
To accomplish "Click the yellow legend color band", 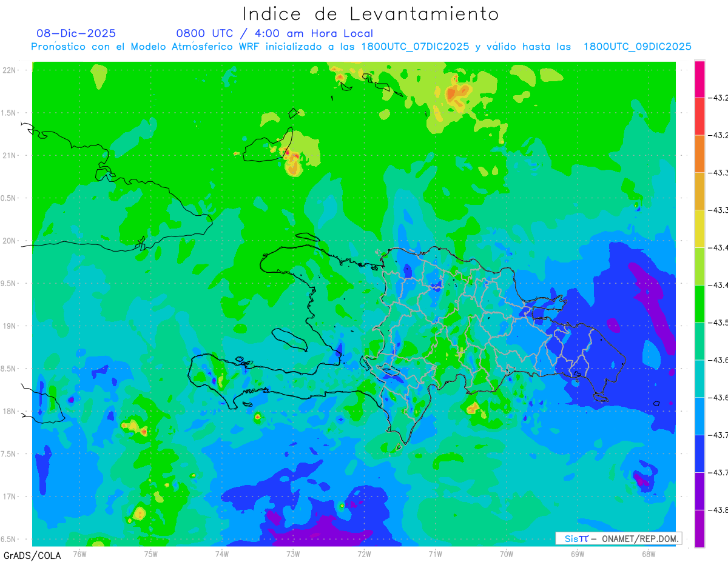I will click(x=699, y=229).
